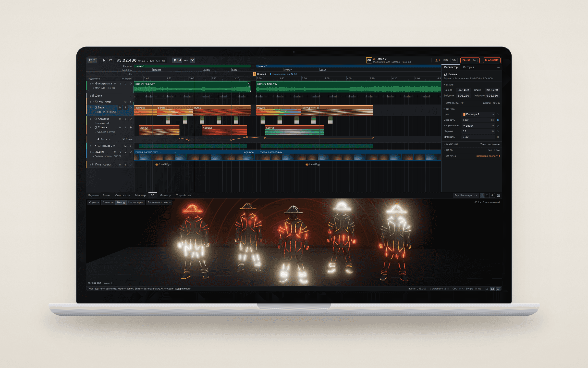This screenshot has height=368, width=588.
Task: Click the EDIT mode button
Action: coord(92,60)
